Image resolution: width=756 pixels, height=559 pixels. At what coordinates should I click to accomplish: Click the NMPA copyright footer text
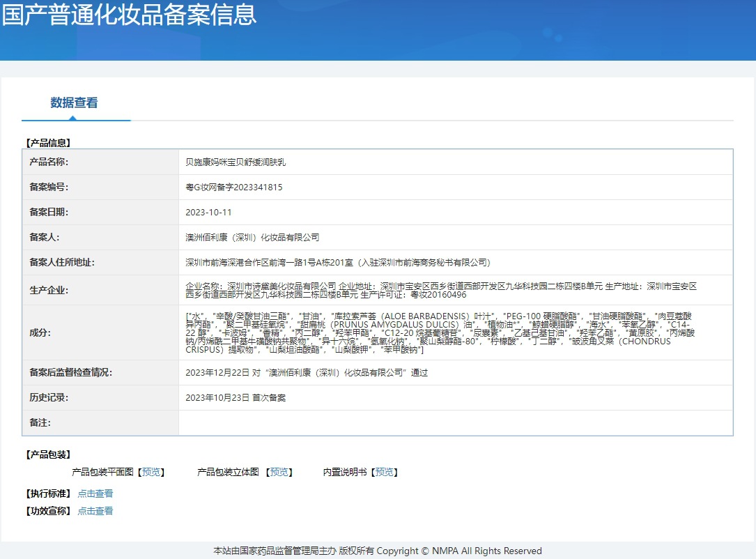378,551
